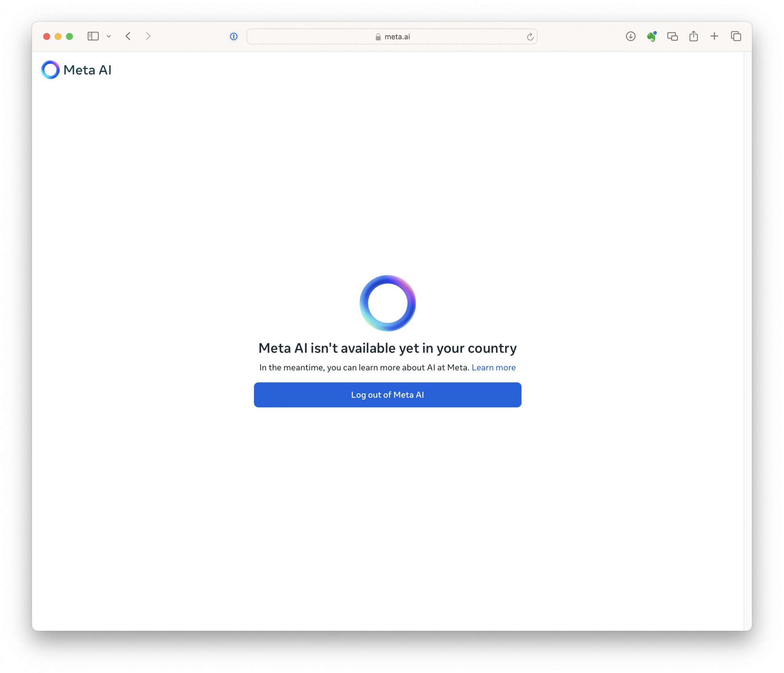This screenshot has width=784, height=673.
Task: Click the browser forward navigation arrow
Action: (x=149, y=36)
